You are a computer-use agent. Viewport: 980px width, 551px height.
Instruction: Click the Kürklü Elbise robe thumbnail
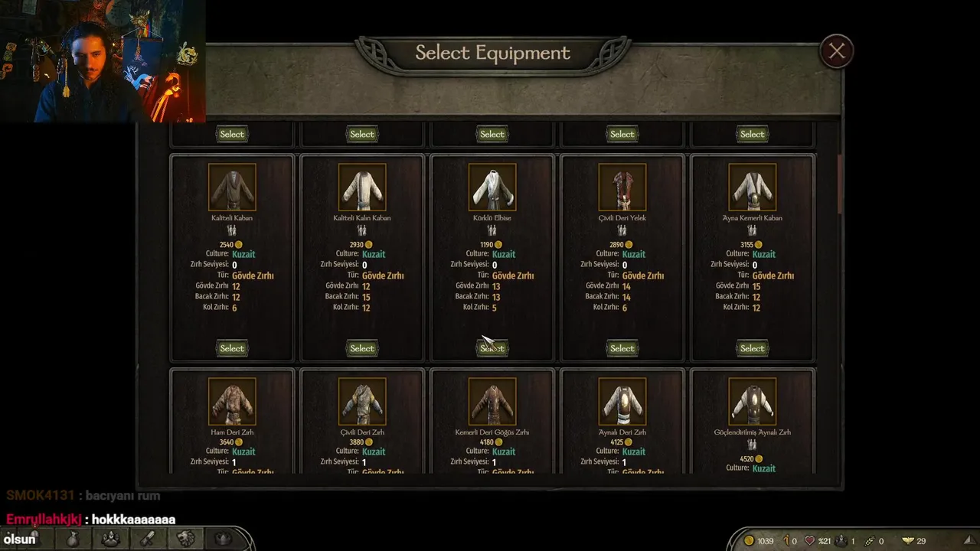click(x=492, y=187)
